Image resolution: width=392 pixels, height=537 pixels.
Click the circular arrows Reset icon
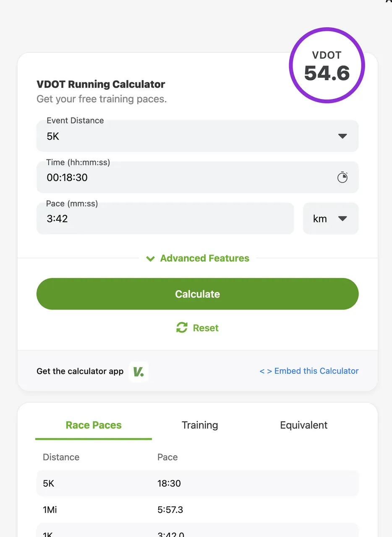click(x=182, y=328)
